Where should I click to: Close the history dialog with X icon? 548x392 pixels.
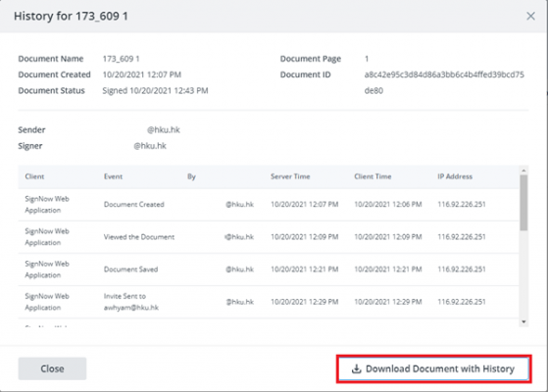530,16
